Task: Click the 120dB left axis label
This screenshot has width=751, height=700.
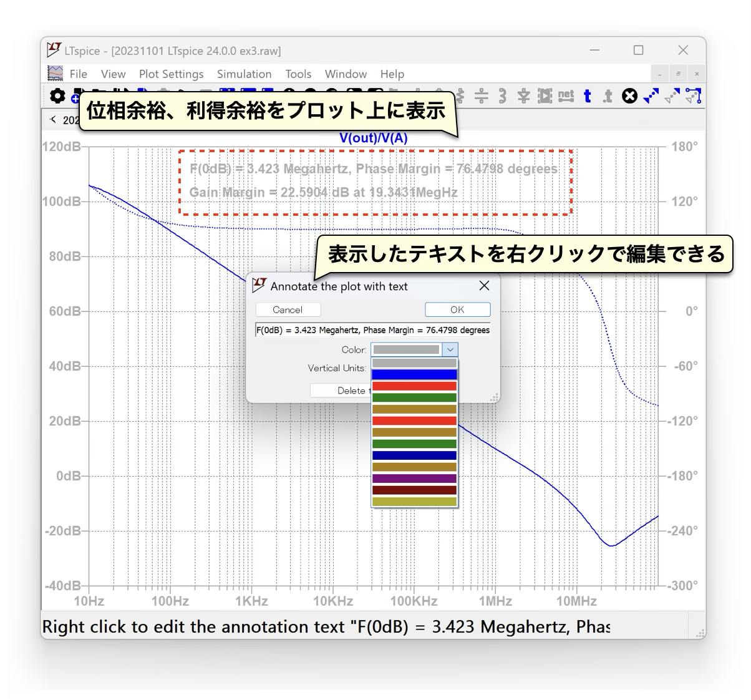Action: pyautogui.click(x=61, y=147)
